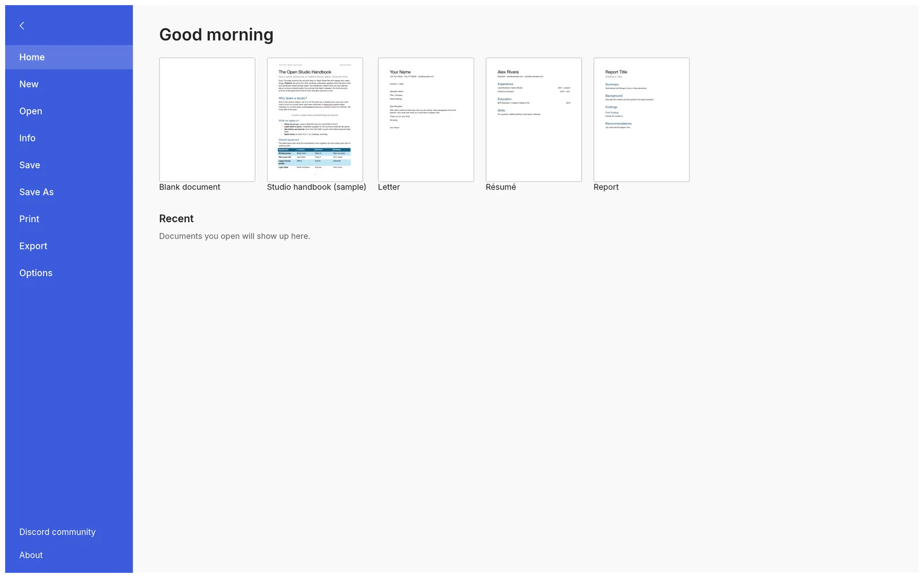Image resolution: width=924 pixels, height=578 pixels.
Task: Pick the Résumé template thumbnail
Action: [x=534, y=120]
